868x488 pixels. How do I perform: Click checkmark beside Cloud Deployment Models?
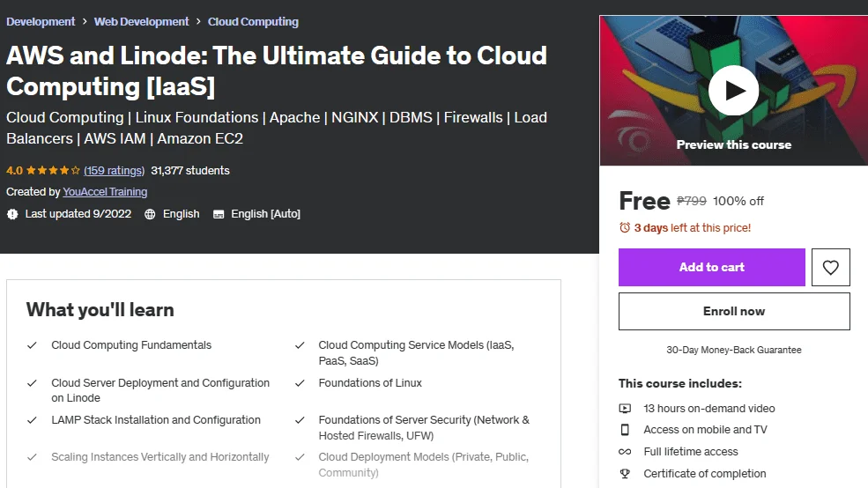300,457
